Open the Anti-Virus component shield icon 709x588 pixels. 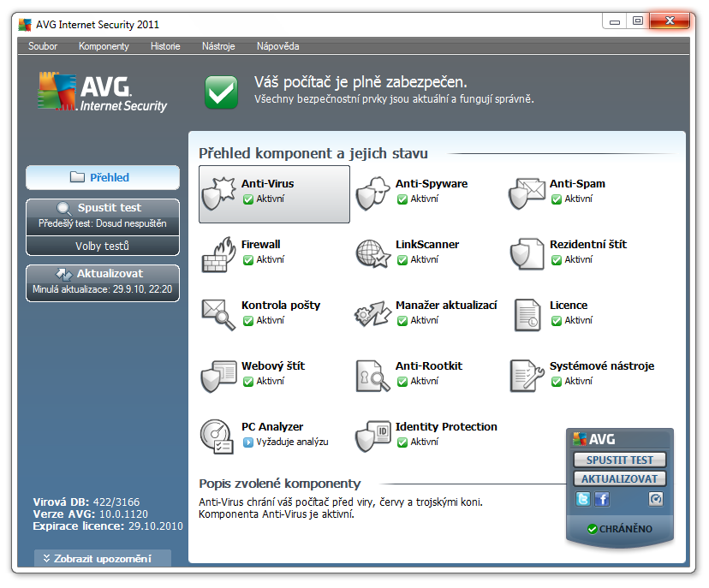219,193
